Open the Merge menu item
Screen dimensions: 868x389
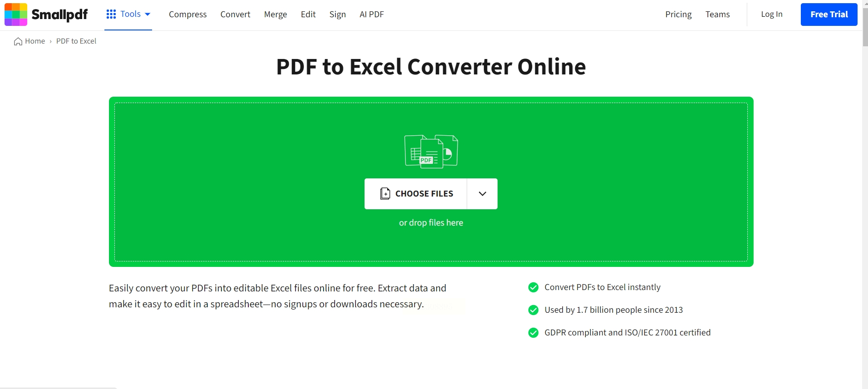pos(276,15)
